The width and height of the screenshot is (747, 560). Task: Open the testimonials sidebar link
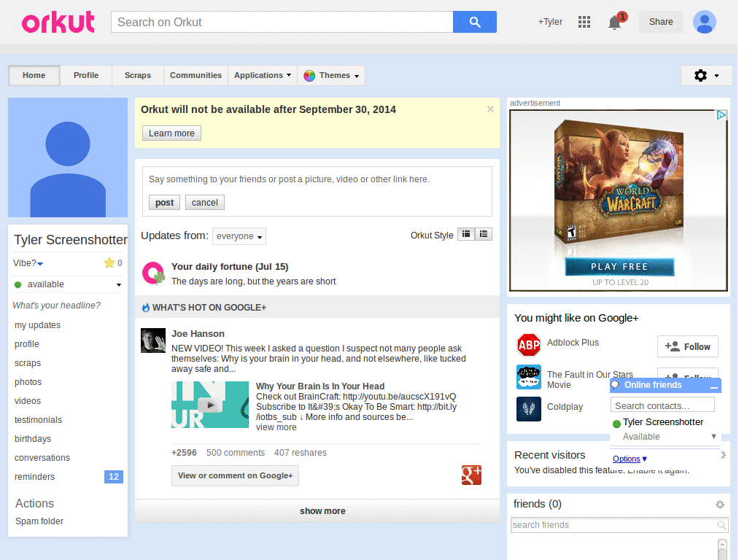(38, 420)
